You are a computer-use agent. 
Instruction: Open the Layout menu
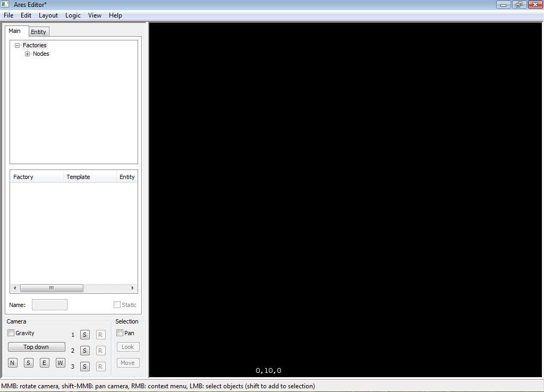(48, 15)
